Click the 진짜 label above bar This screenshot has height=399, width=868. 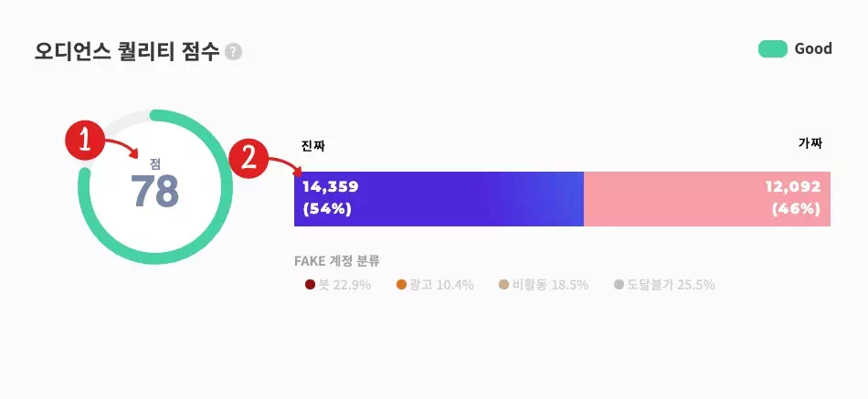click(312, 147)
